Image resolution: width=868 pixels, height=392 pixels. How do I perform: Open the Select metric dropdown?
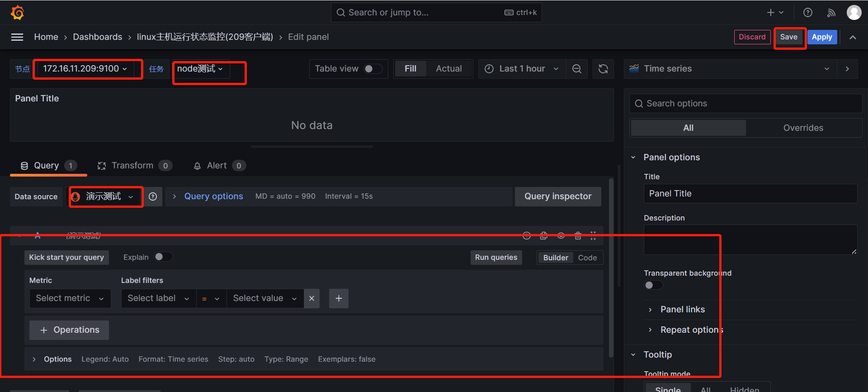[70, 298]
